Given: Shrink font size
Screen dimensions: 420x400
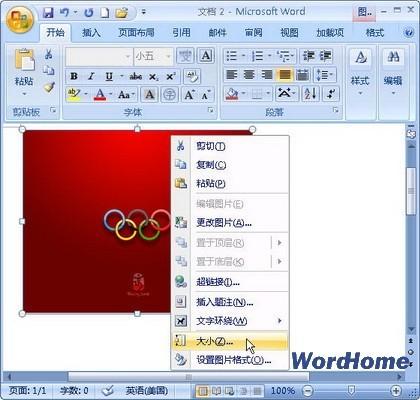Looking at the screenshot, I should coord(205,95).
